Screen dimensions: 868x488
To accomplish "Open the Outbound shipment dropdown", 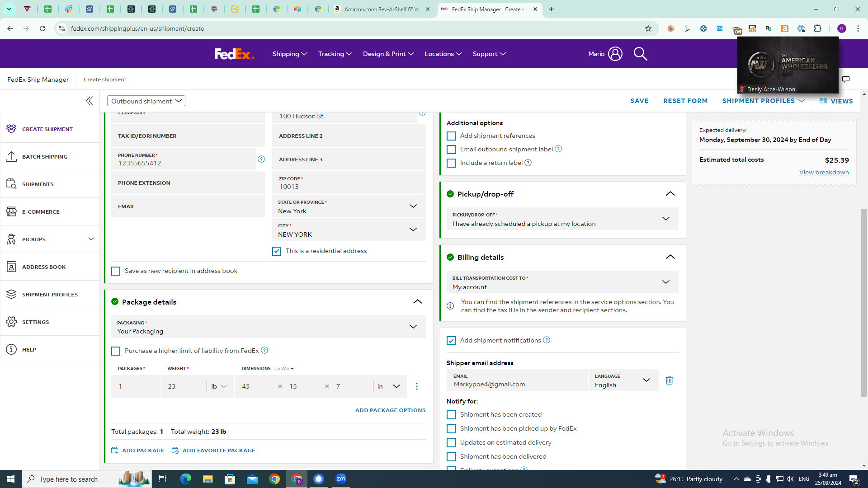I will 146,101.
